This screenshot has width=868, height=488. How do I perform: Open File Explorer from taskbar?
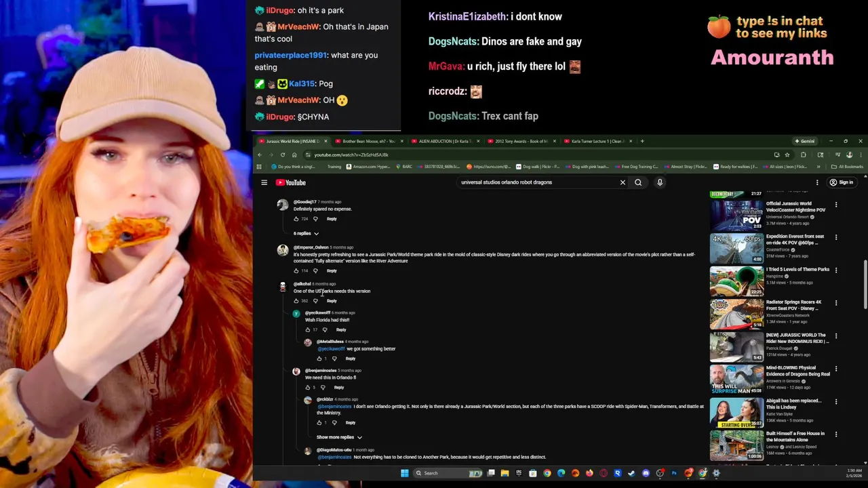point(505,473)
